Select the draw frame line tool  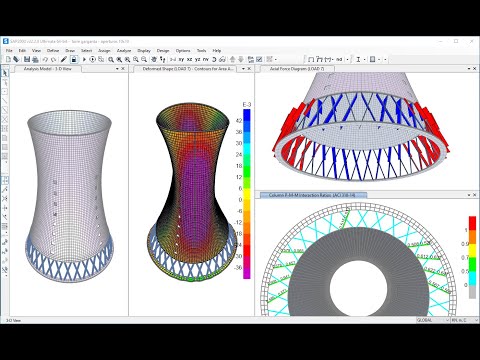(x=5, y=100)
